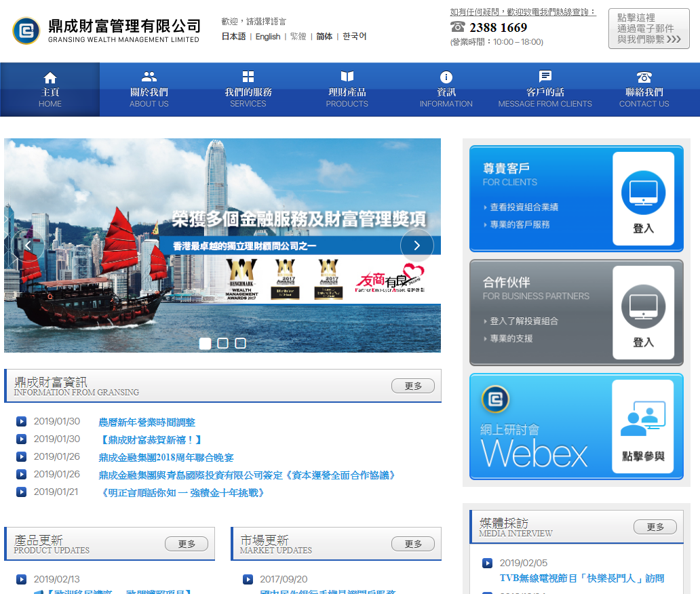Advance to the next banner slide

pos(416,245)
